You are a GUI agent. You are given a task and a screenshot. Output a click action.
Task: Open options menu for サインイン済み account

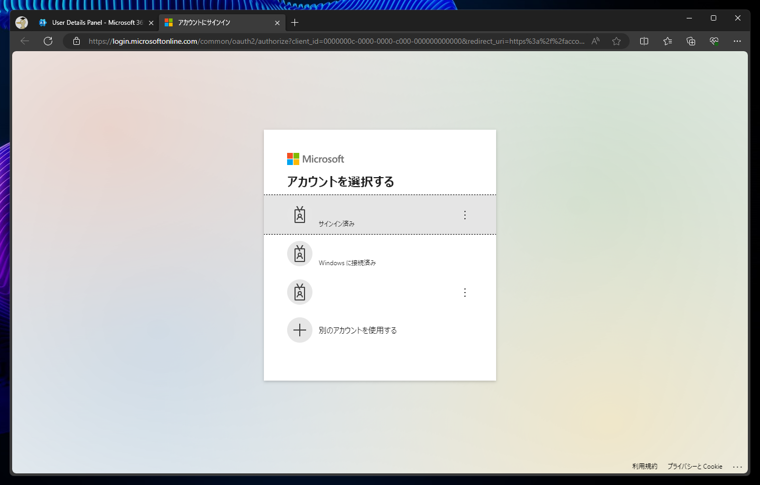tap(465, 215)
